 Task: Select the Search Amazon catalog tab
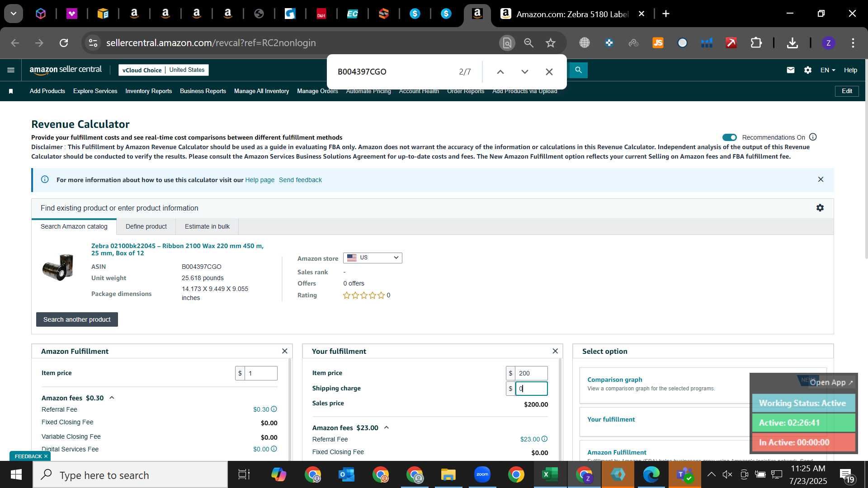point(74,226)
